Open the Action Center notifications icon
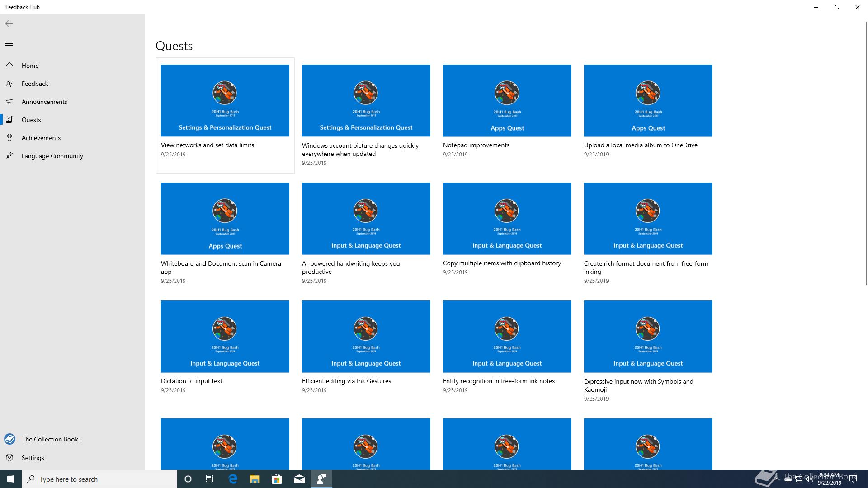The image size is (868, 488). (x=853, y=479)
